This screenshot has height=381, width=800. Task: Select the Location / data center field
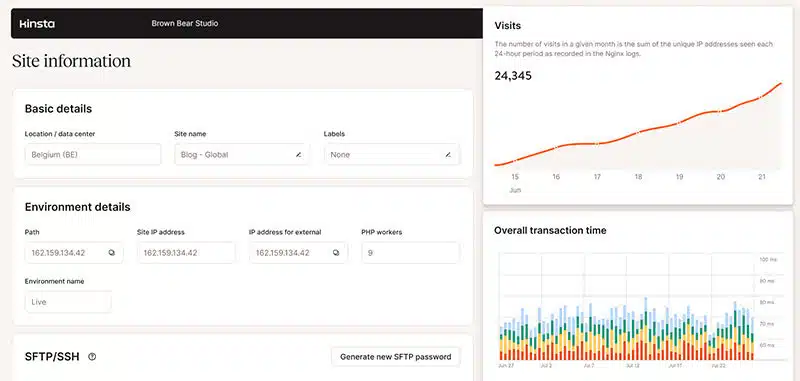click(93, 155)
